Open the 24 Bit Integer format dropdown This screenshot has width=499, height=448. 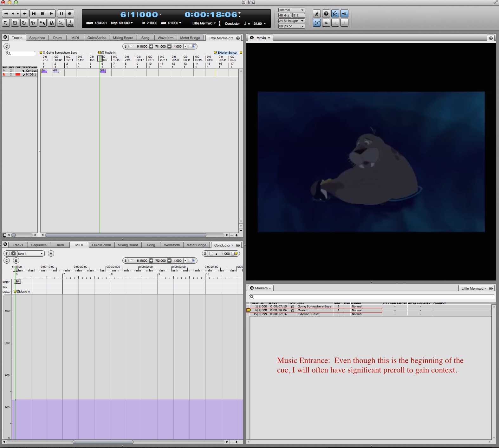click(292, 21)
